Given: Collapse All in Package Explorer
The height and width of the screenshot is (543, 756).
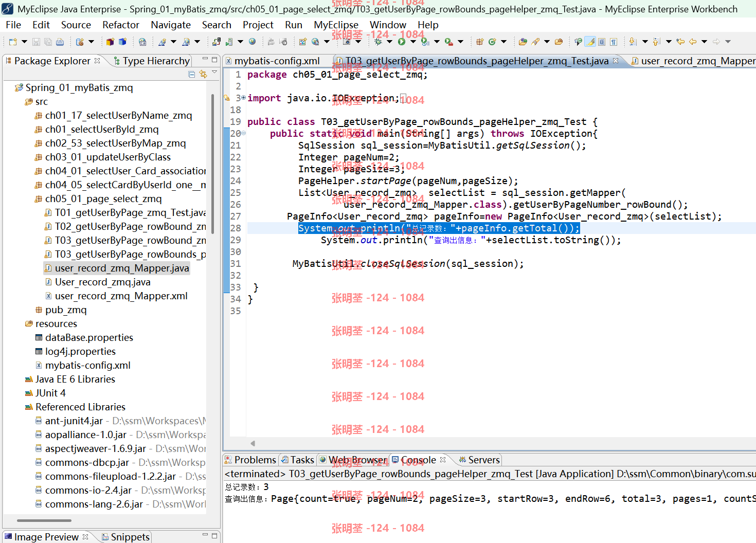Looking at the screenshot, I should (x=192, y=75).
